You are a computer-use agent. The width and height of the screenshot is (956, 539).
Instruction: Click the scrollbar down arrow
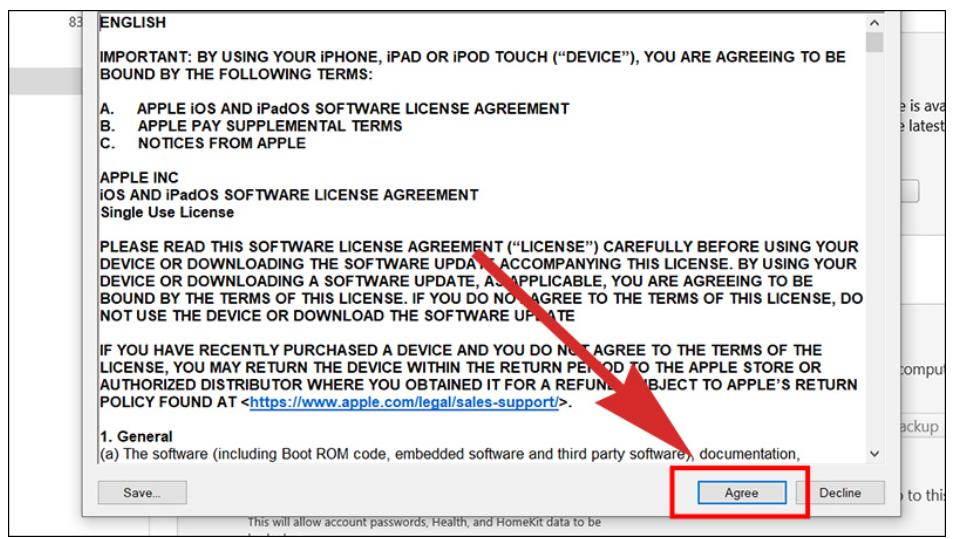874,453
